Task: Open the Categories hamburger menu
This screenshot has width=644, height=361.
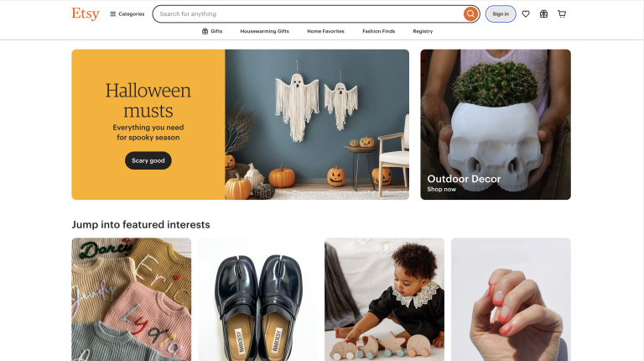Action: click(127, 14)
